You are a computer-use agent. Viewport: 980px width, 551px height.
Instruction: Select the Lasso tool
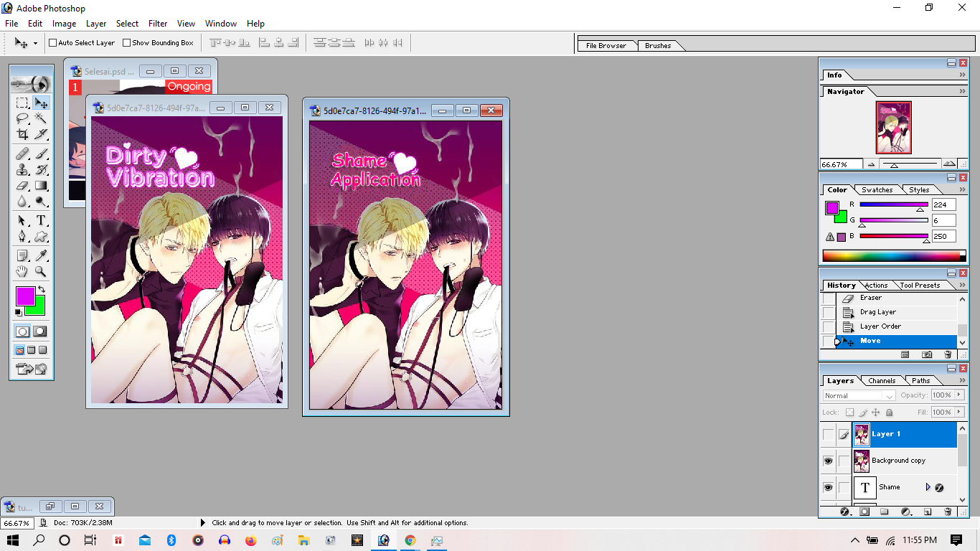22,118
